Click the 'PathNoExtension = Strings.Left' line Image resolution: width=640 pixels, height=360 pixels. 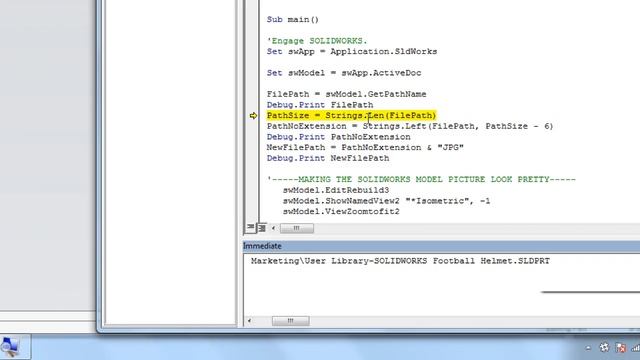tap(410, 126)
